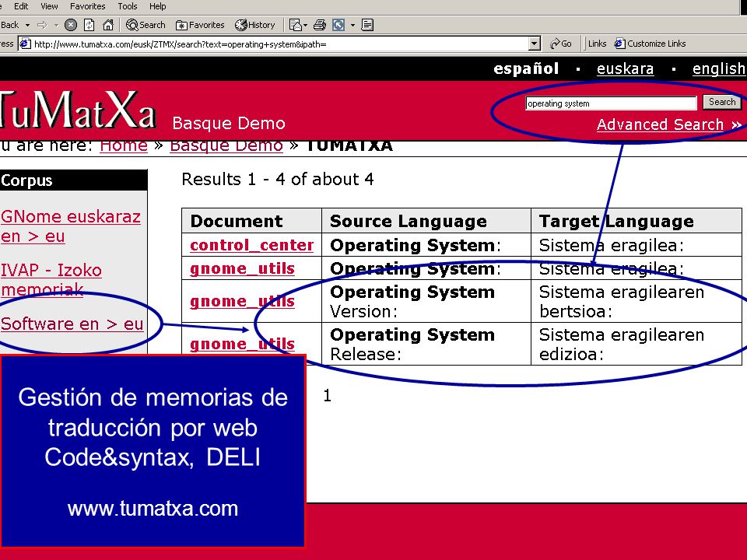Click the Basque Demo breadcrumb link
747x560 pixels.
(226, 145)
